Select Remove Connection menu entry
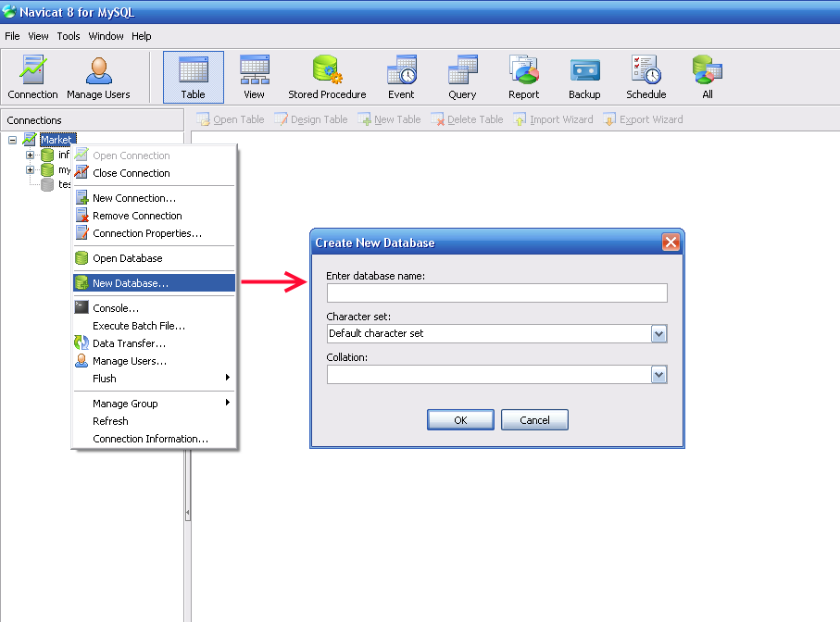Viewport: 840px width, 622px height. [x=155, y=216]
